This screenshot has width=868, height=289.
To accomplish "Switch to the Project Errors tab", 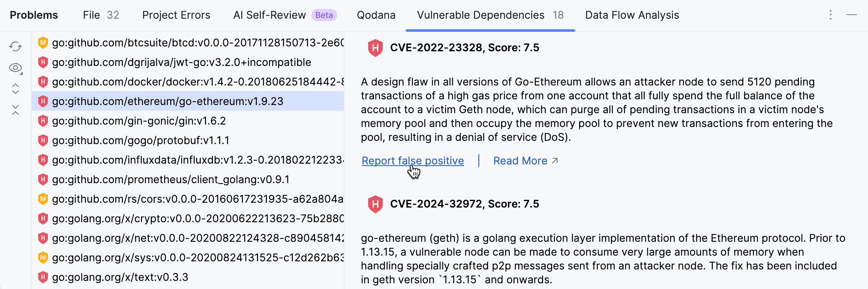I will tap(176, 15).
